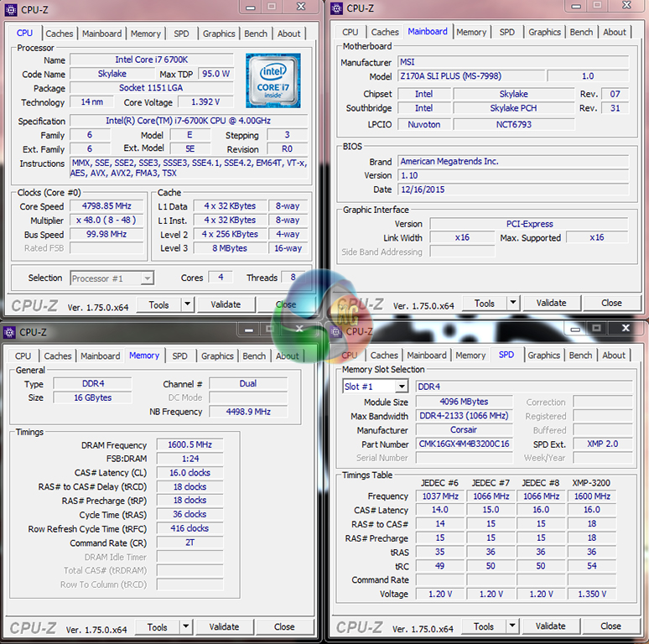Switch to Caches tab in CPU window
The image size is (649, 644).
click(x=60, y=34)
